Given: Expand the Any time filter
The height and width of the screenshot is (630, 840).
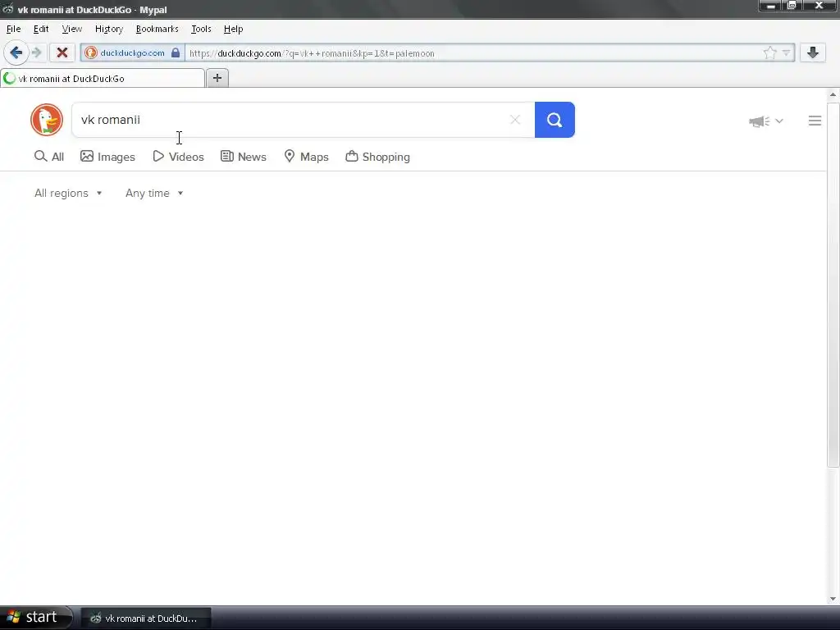Looking at the screenshot, I should (154, 193).
